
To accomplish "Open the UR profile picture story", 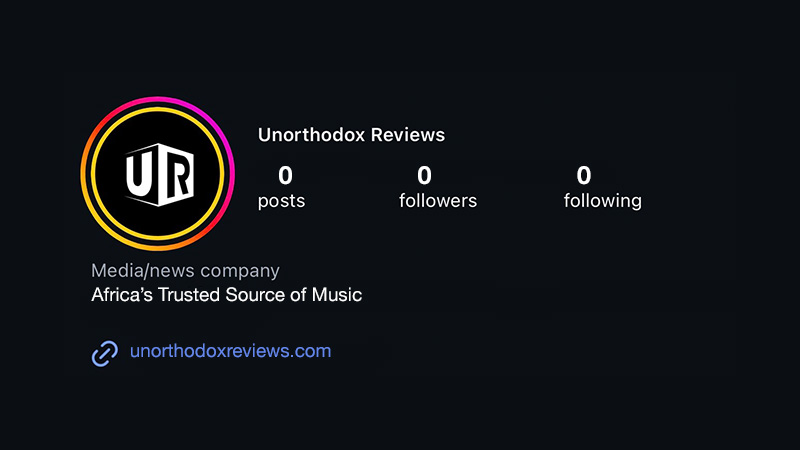I will (158, 173).
